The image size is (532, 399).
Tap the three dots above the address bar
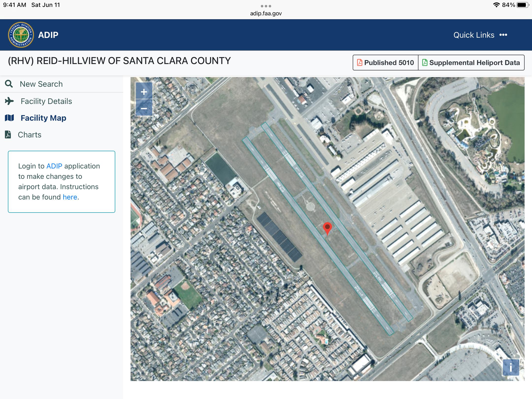click(x=266, y=6)
